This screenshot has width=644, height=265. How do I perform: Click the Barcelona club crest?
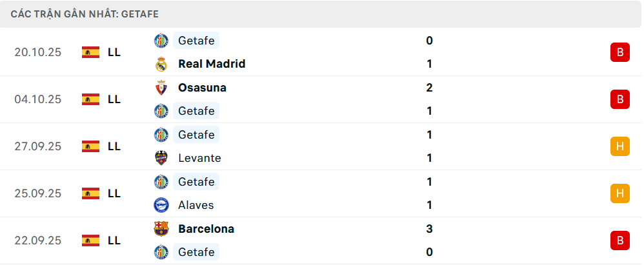pos(161,229)
